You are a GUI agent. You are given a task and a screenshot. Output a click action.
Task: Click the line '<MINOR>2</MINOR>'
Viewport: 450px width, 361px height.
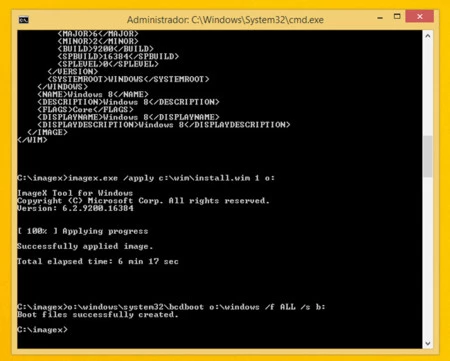click(98, 41)
